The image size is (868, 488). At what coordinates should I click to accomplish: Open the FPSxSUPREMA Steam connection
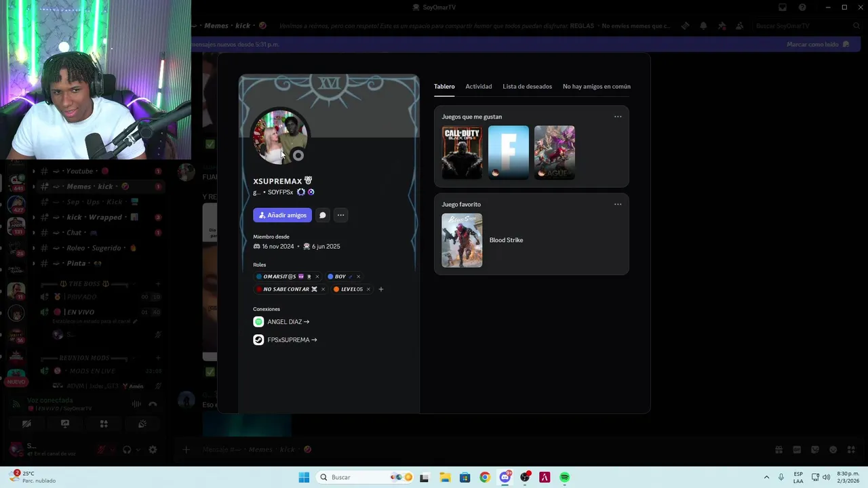point(292,340)
